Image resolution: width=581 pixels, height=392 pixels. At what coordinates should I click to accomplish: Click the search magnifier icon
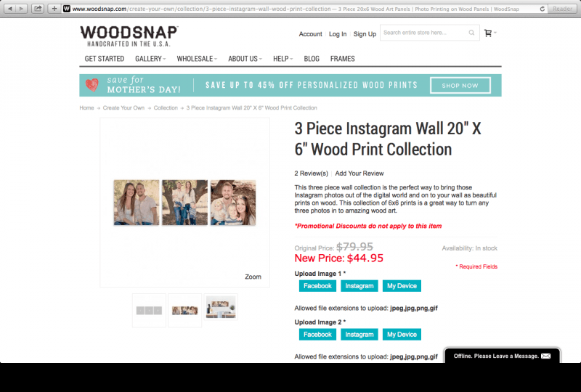click(471, 33)
